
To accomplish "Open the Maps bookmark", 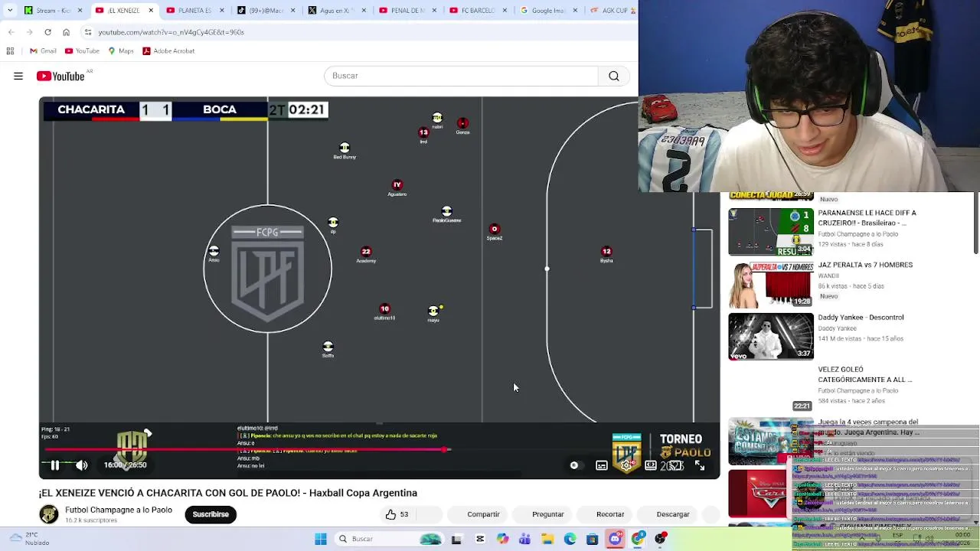I will [121, 51].
